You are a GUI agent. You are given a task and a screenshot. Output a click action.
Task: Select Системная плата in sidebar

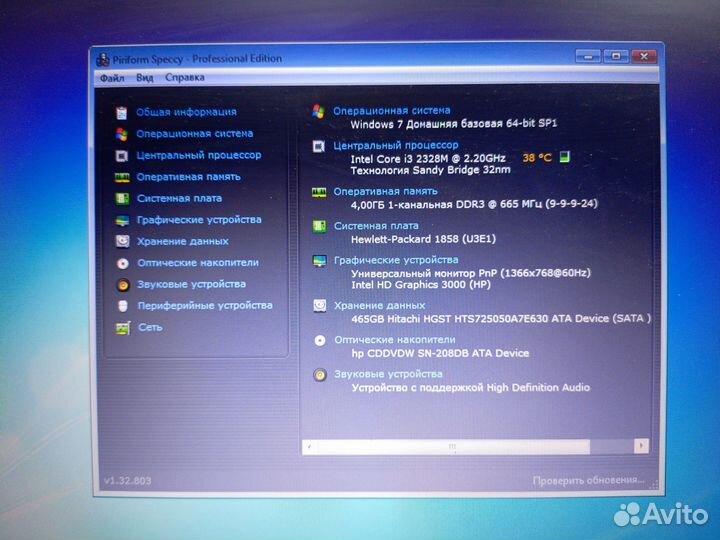pos(180,198)
